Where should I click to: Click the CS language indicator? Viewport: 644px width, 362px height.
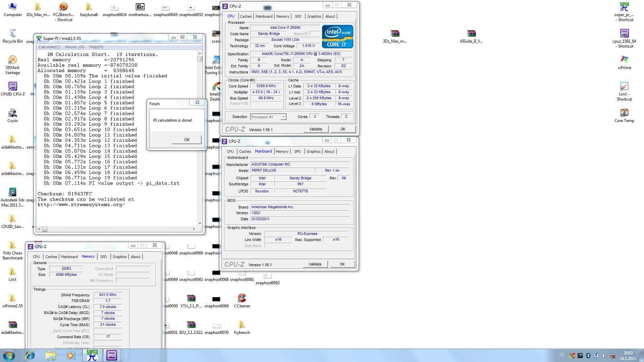click(561, 355)
